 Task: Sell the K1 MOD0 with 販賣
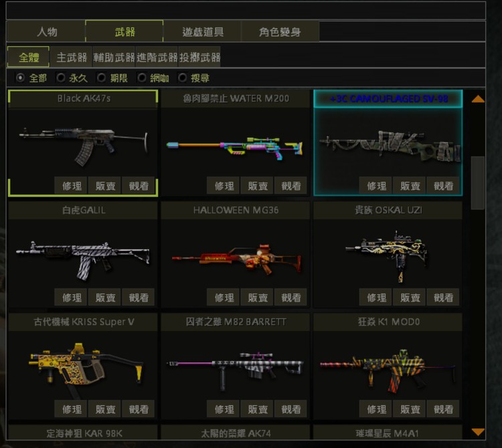409,409
